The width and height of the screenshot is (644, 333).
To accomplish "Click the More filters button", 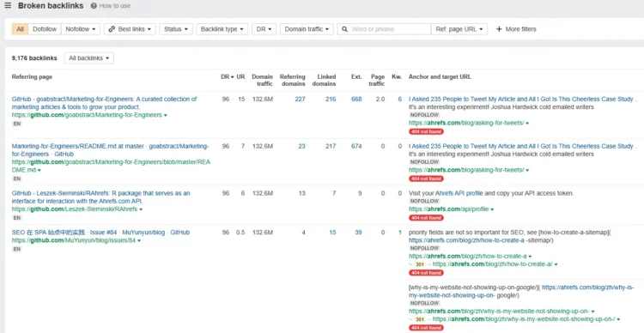I will pos(516,29).
